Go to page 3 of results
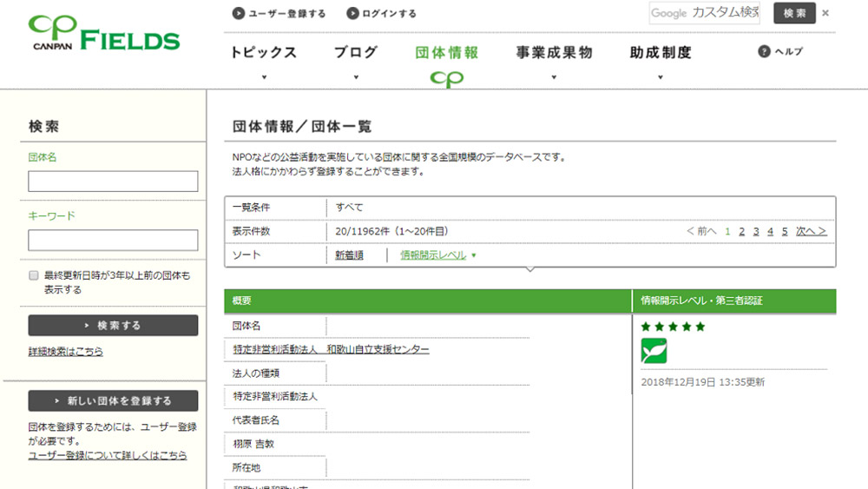 click(x=756, y=231)
